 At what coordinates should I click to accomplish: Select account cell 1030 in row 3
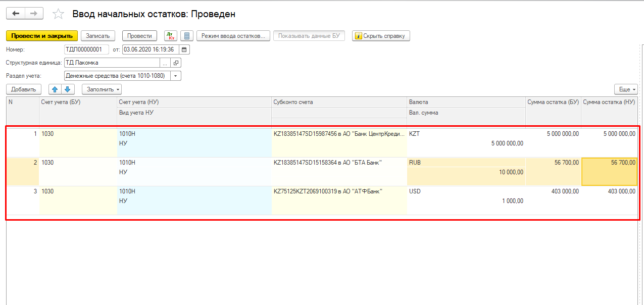click(78, 200)
